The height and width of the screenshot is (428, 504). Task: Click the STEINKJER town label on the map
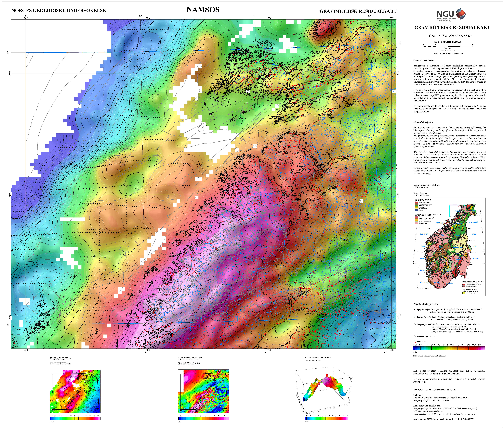click(333, 315)
